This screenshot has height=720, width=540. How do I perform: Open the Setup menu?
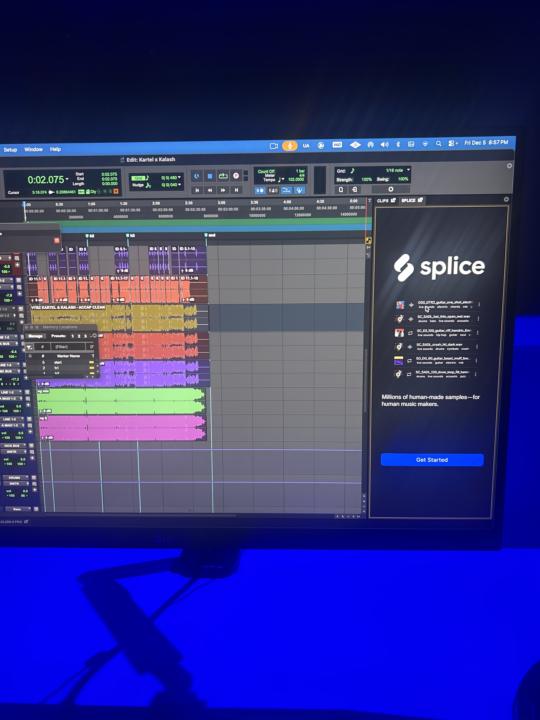pos(10,150)
